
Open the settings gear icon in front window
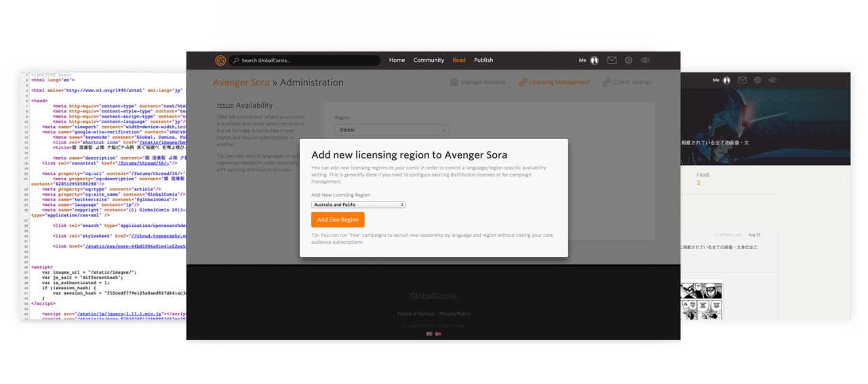629,60
